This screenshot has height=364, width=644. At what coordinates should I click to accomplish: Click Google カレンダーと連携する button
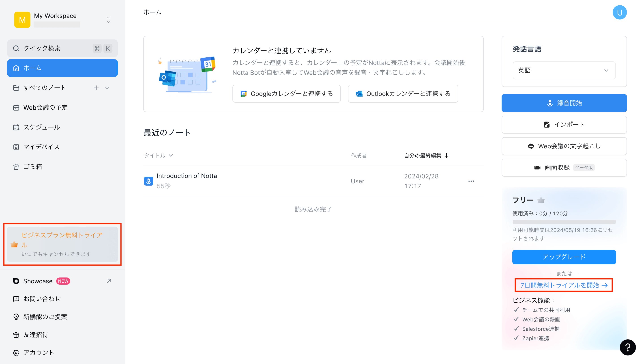coord(287,93)
